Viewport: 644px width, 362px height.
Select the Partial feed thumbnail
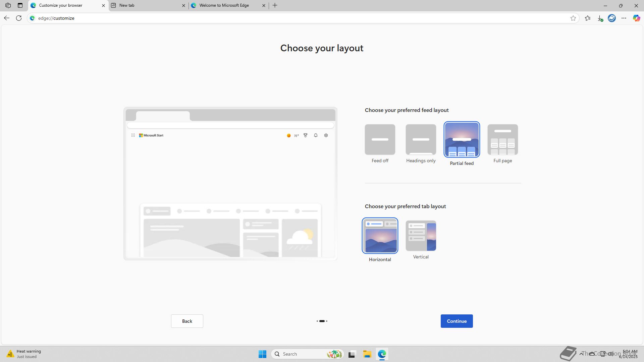tap(462, 139)
